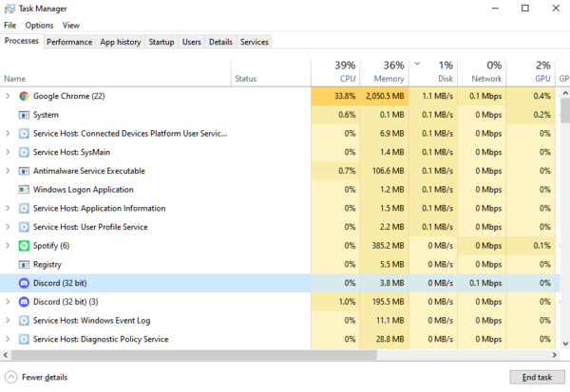Expand the Discord (32 bit) (3) group
The image size is (570, 392).
click(x=8, y=301)
